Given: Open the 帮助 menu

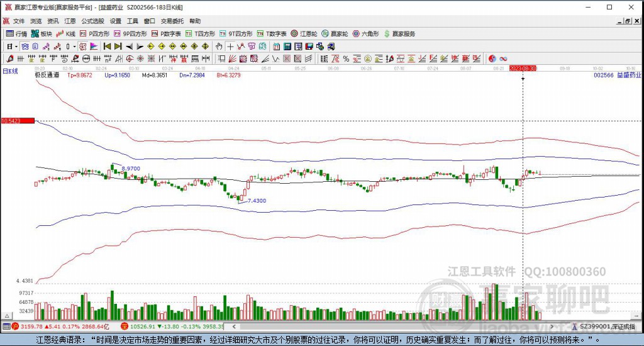Looking at the screenshot, I should (195, 21).
